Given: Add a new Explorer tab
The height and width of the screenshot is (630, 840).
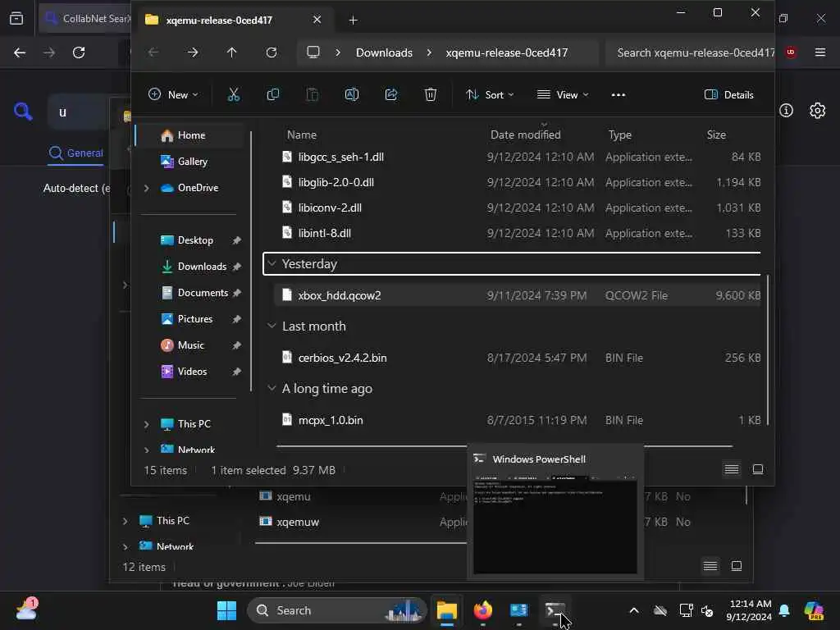Looking at the screenshot, I should (353, 20).
